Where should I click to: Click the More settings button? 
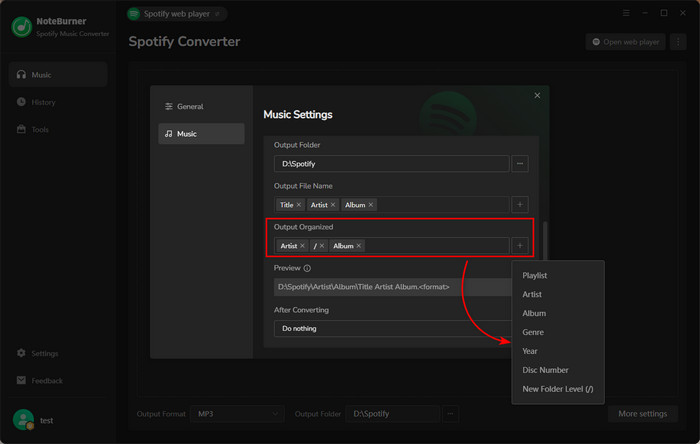[x=642, y=414]
